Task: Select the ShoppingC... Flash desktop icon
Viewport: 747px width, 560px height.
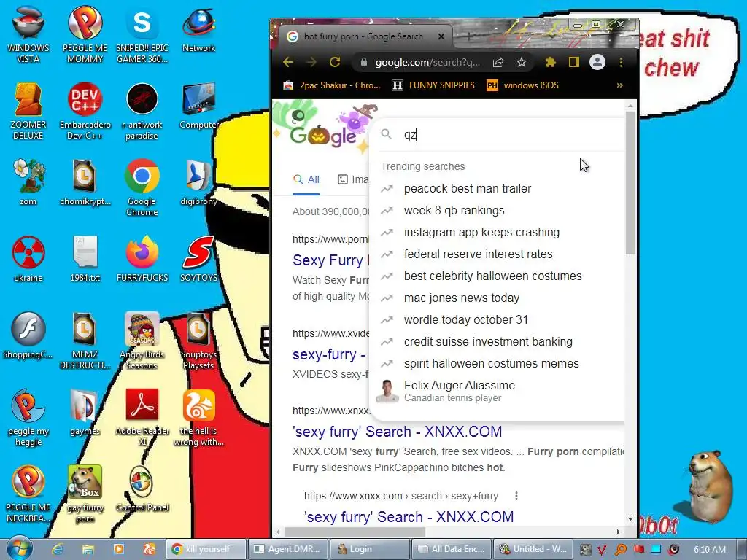Action: coord(28,335)
